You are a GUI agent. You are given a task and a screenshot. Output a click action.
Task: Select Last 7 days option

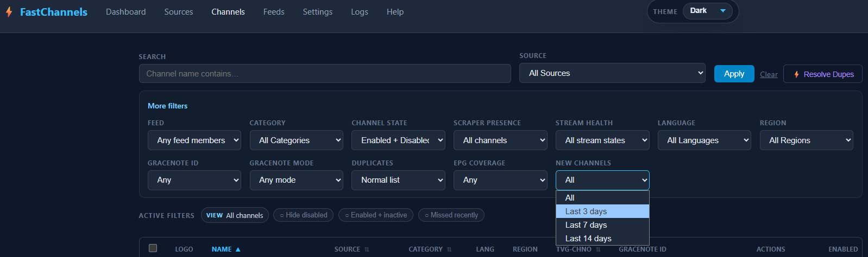[586, 225]
